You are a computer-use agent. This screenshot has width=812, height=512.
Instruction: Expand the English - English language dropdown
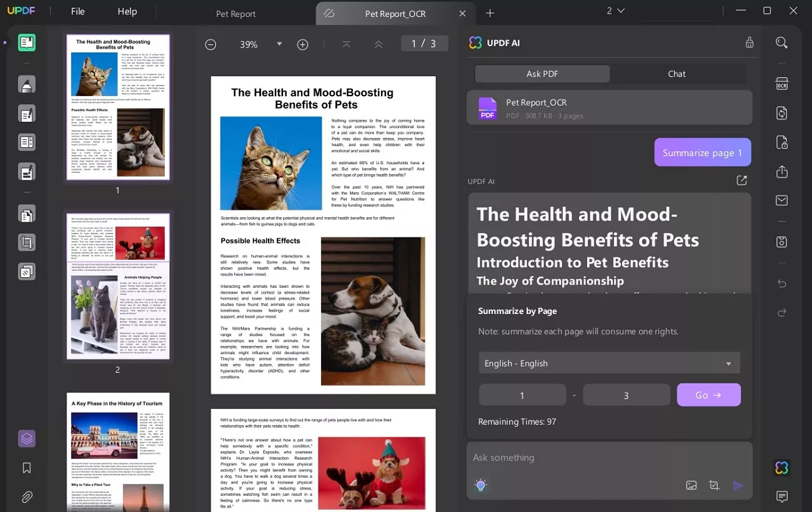click(609, 363)
